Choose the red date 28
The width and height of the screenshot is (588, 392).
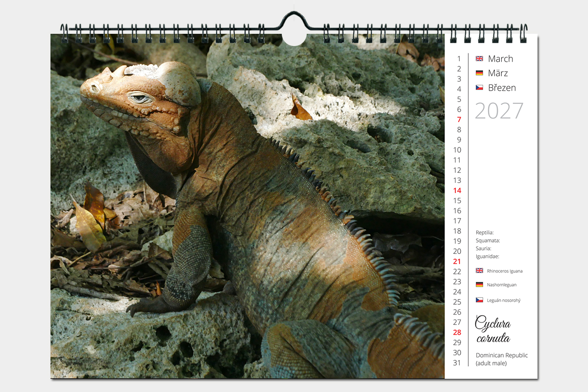[457, 332]
